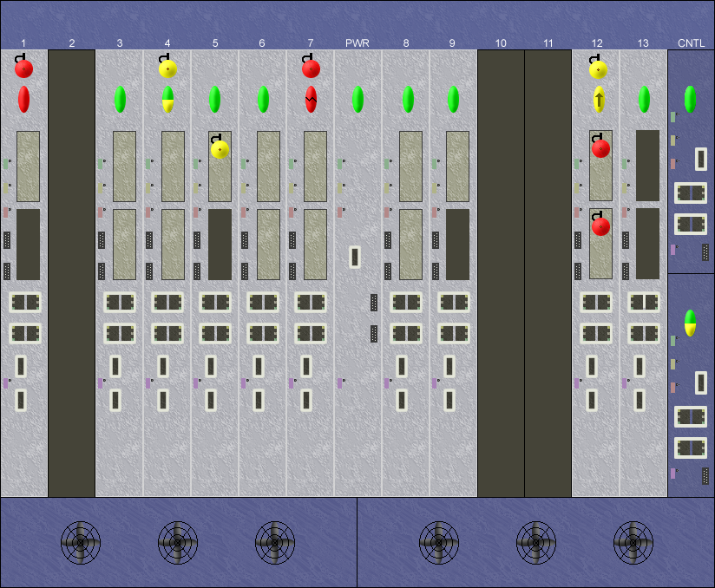The width and height of the screenshot is (715, 588).
Task: Select empty lower module bay in slot 1
Action: click(x=29, y=245)
